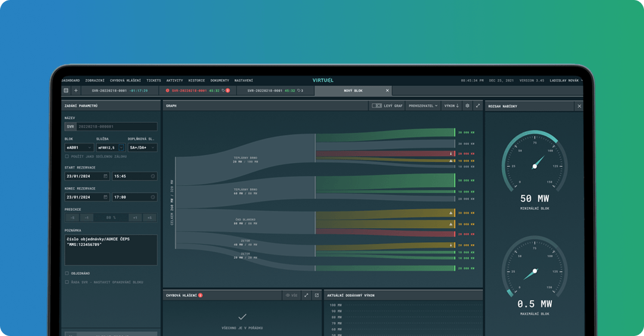Add a new block tab with plus icon
This screenshot has height=336, width=644.
pyautogui.click(x=76, y=91)
